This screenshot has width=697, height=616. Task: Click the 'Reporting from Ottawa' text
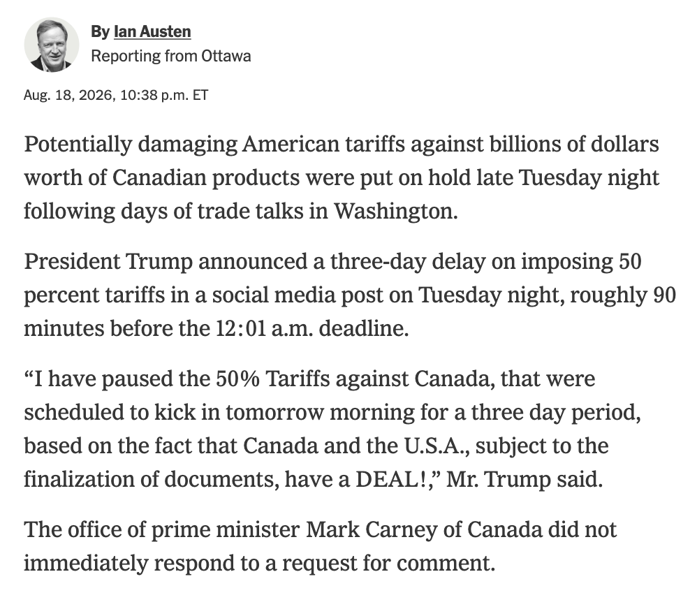point(171,56)
